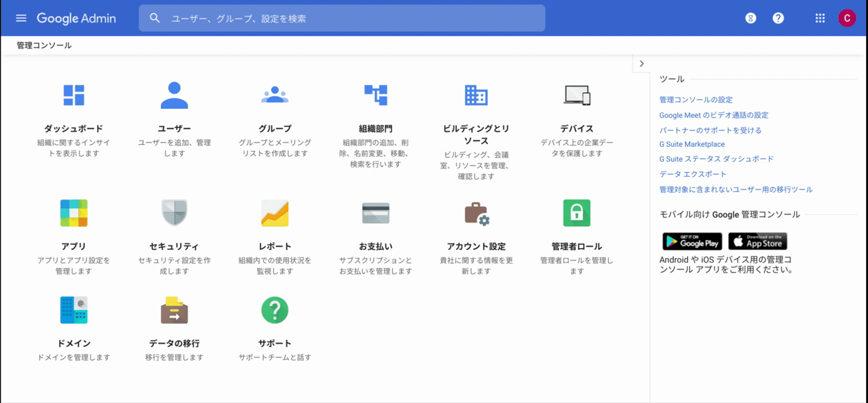868x403 pixels.
Task: Click the グループ title text
Action: [274, 128]
